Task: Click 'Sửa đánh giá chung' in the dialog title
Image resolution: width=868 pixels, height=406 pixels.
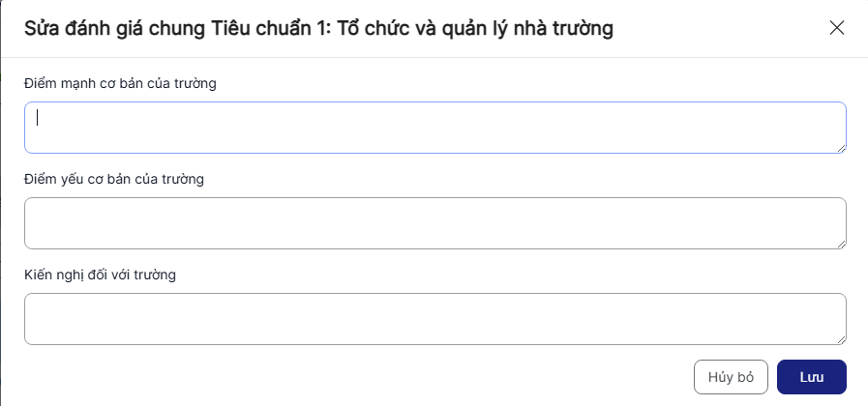Action: coord(115,29)
